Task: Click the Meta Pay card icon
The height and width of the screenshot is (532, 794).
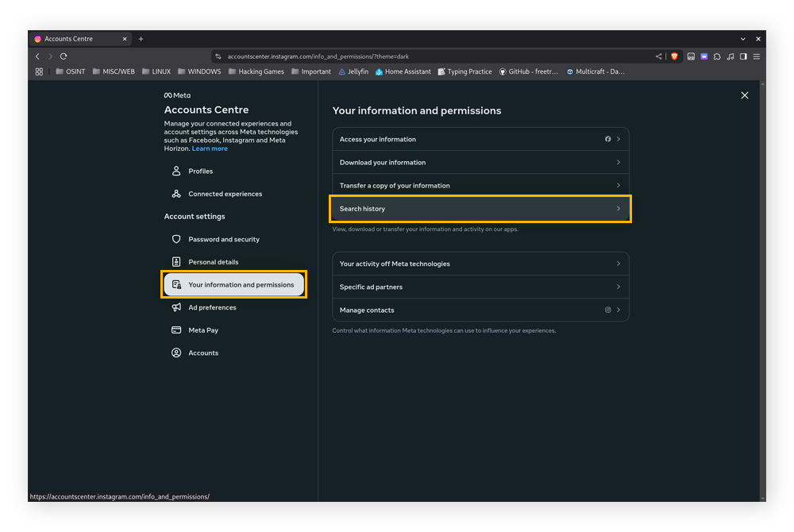Action: 176,330
